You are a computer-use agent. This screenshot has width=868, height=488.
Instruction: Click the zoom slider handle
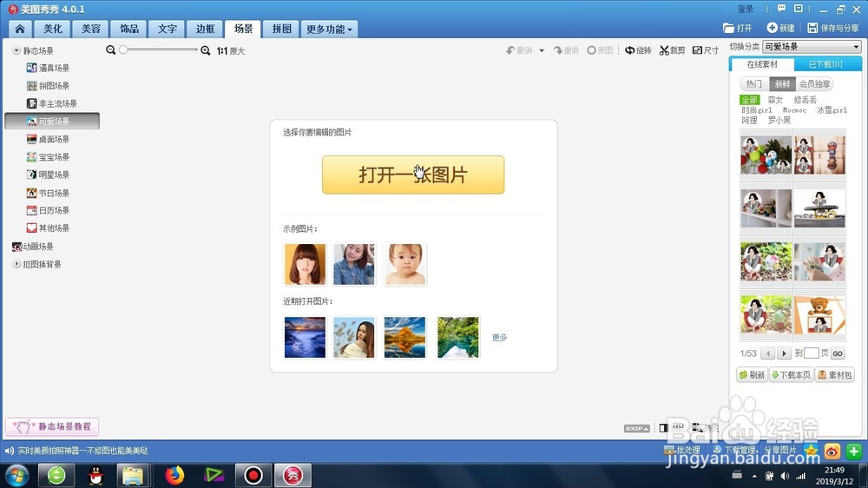point(123,49)
